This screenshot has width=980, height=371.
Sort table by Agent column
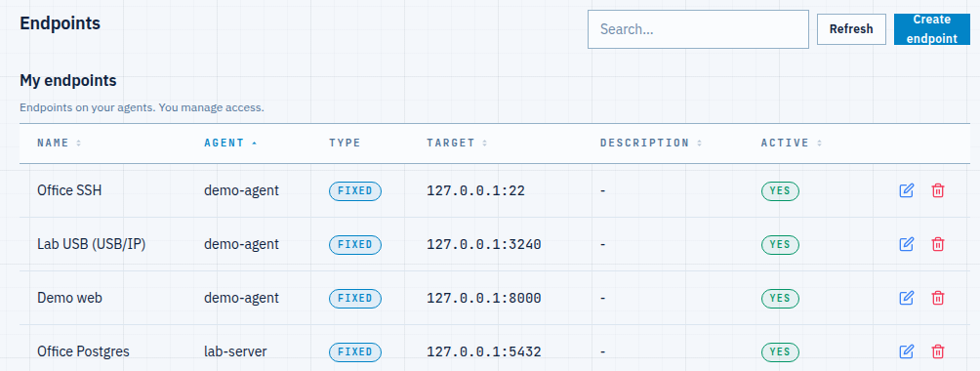[x=230, y=143]
